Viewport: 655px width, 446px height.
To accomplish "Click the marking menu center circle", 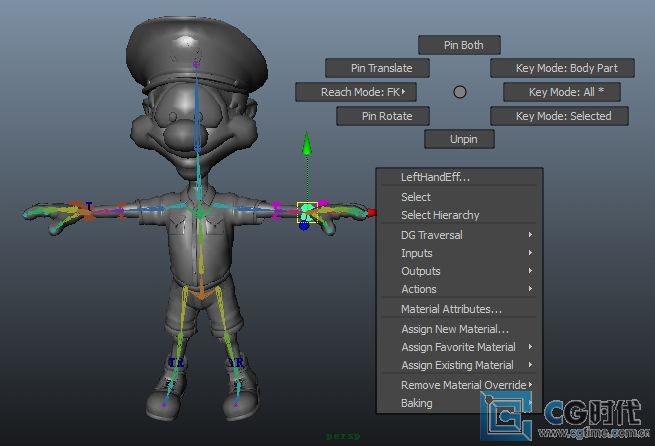I will 460,92.
